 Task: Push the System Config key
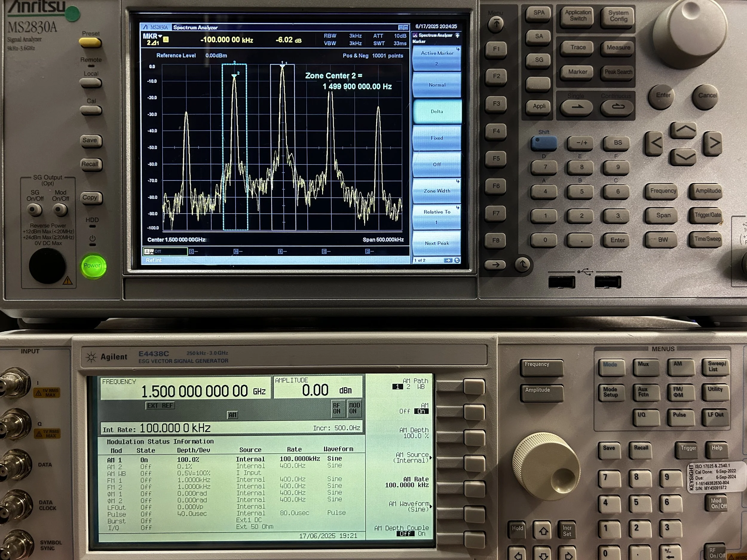(618, 17)
